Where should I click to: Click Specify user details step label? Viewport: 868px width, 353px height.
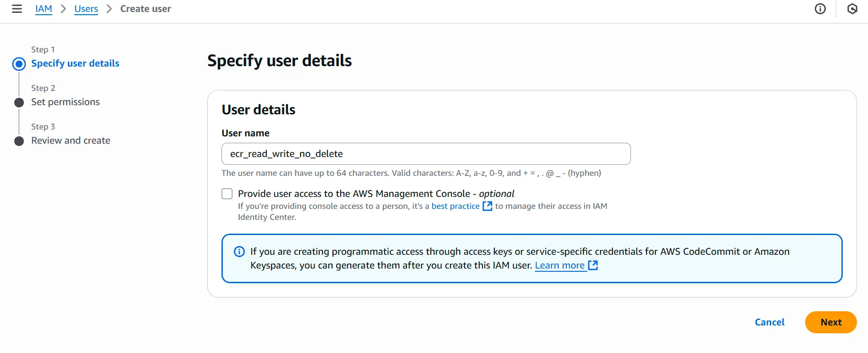[x=75, y=63]
